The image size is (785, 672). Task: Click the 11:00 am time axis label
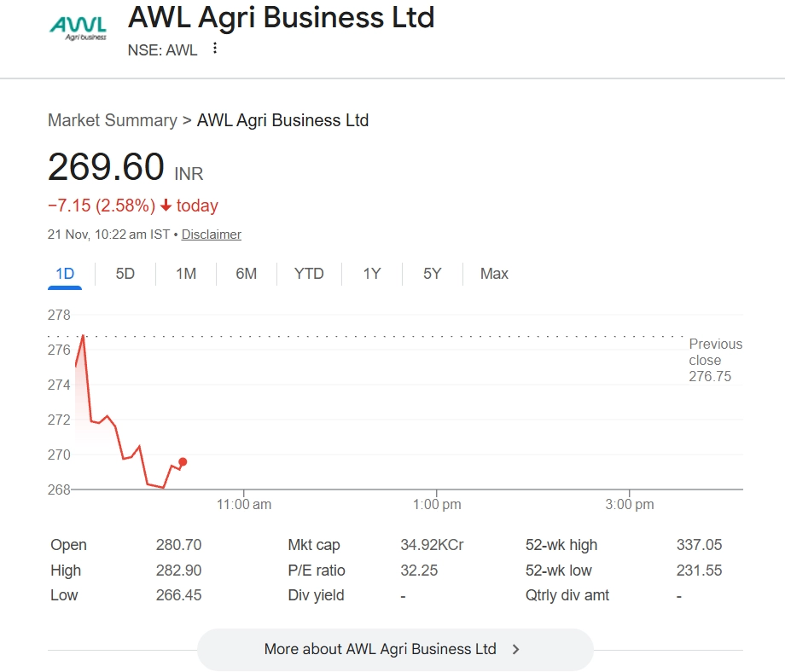[244, 504]
